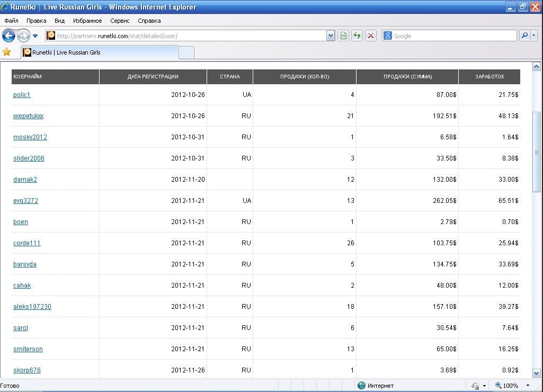Click the browser Forward arrow button
Image resolution: width=543 pixels, height=392 pixels.
23,35
